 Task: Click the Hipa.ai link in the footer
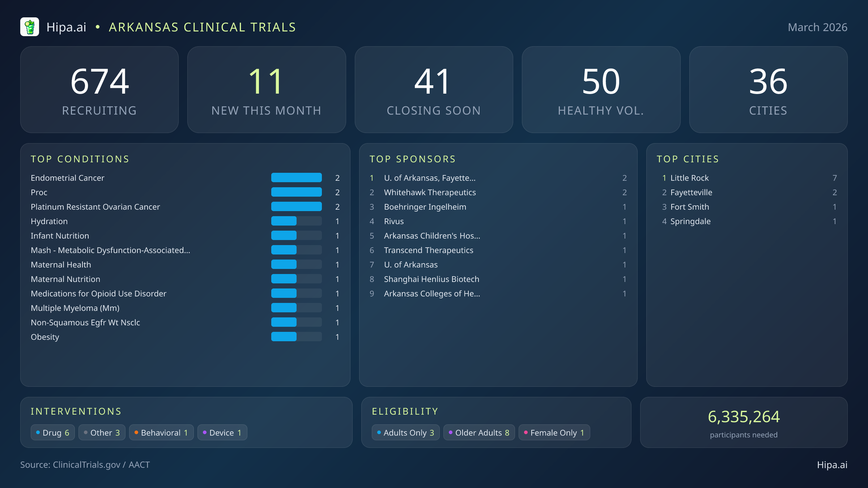[832, 465]
